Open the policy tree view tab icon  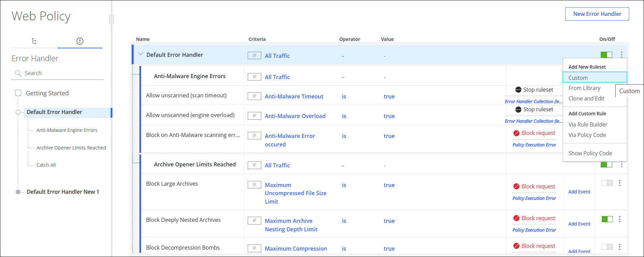point(34,41)
